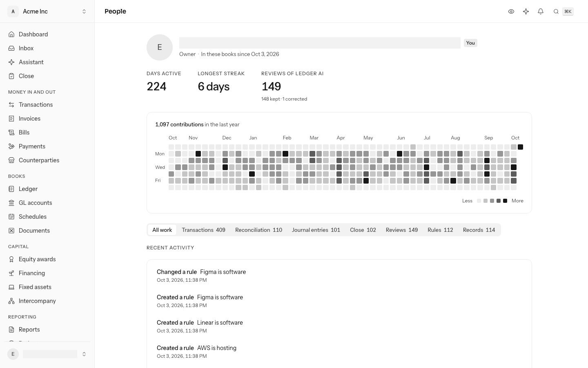The image size is (588, 368).
Task: Open the Reviews 149 tab
Action: [x=402, y=230]
